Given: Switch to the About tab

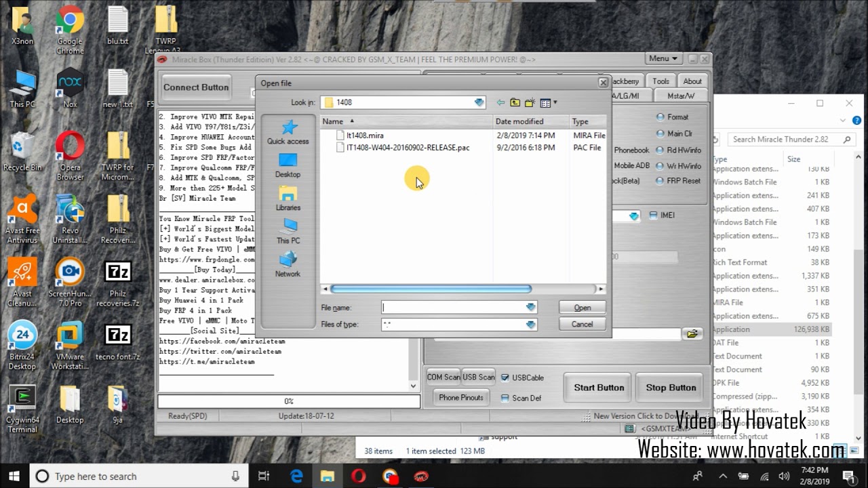Looking at the screenshot, I should (692, 81).
